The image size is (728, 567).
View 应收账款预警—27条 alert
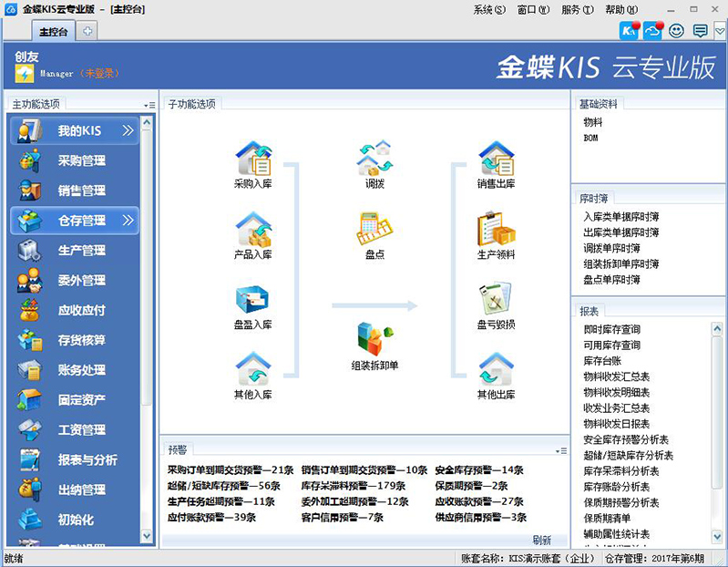[x=479, y=501]
